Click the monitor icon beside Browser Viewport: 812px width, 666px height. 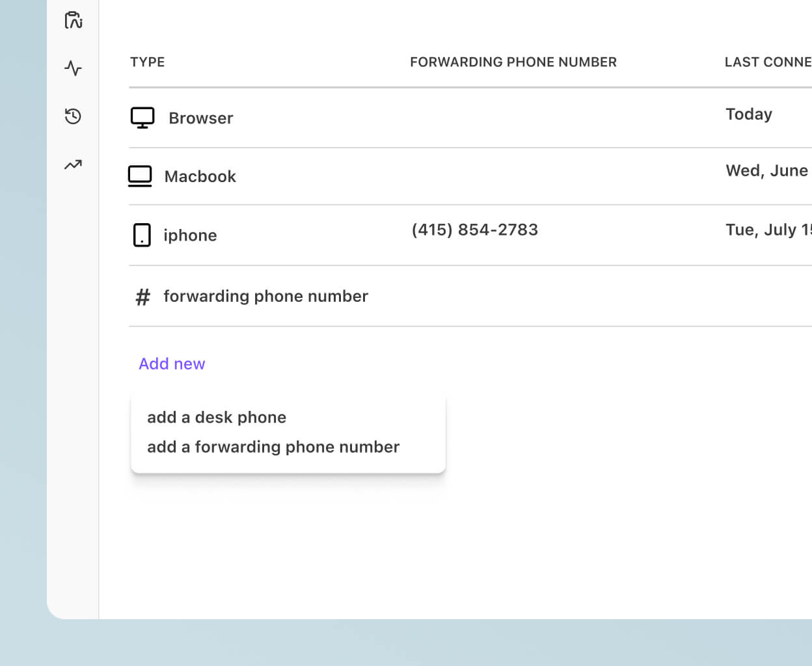coord(142,118)
